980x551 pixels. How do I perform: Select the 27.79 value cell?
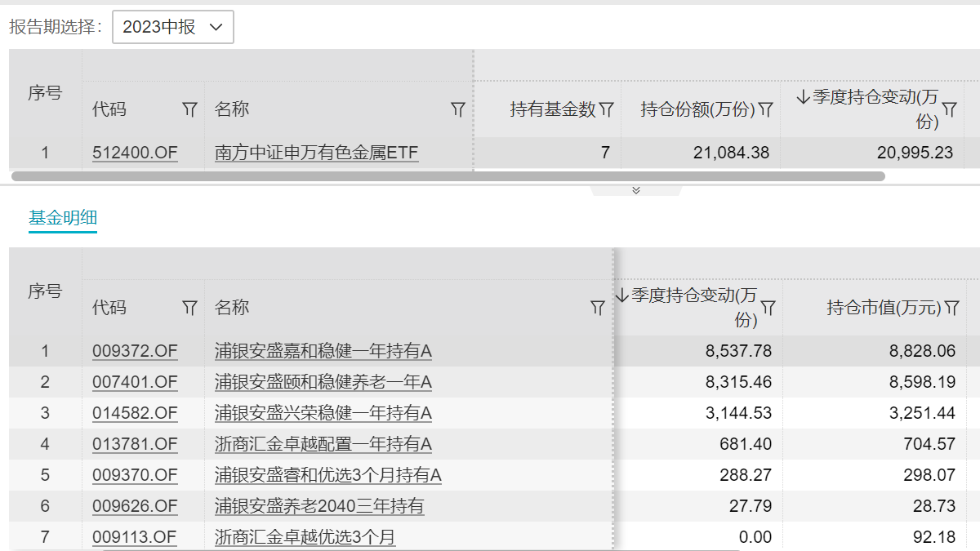pos(698,506)
